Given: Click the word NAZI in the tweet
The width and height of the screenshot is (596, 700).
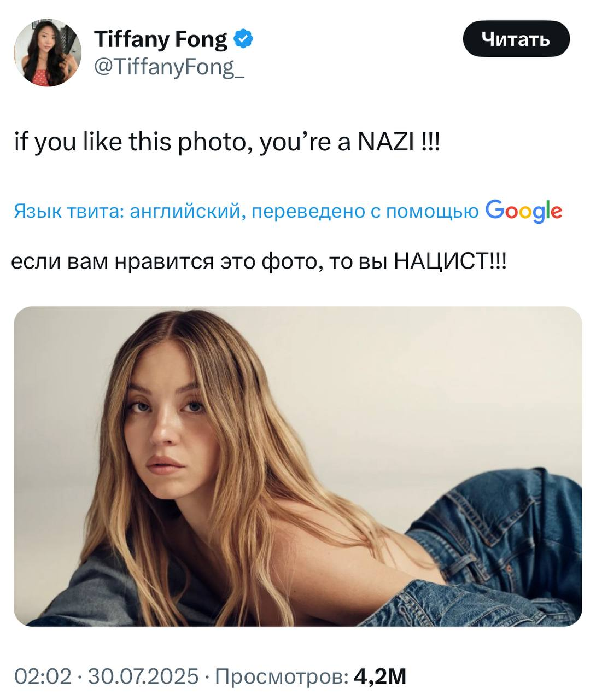Looking at the screenshot, I should pos(385,143).
